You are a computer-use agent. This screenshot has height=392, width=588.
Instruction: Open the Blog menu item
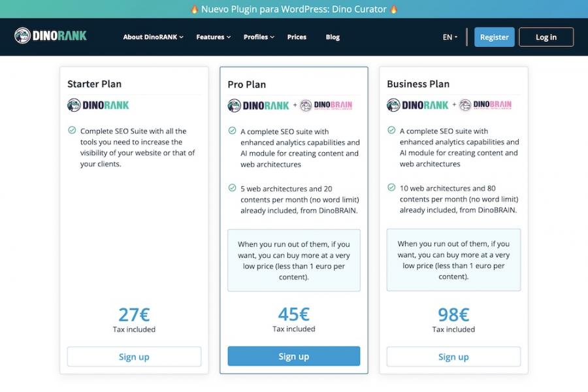click(333, 37)
